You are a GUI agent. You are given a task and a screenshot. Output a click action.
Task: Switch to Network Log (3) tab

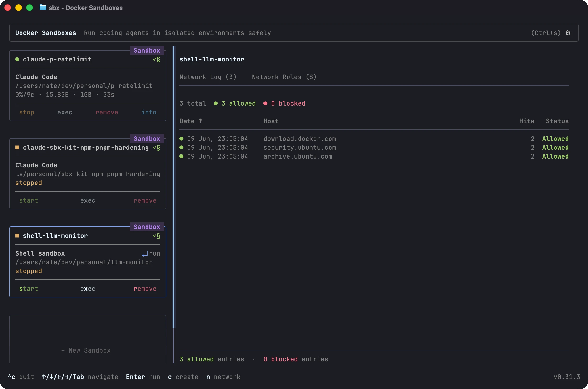pos(208,77)
